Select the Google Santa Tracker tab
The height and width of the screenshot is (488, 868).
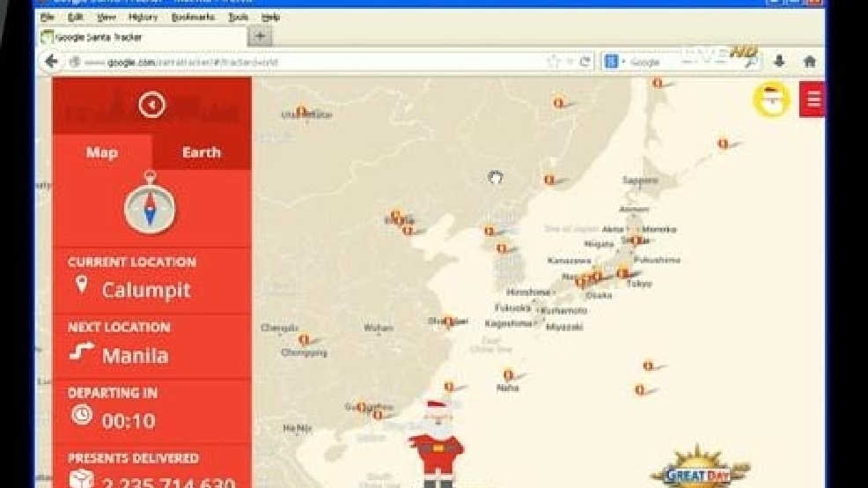(143, 37)
